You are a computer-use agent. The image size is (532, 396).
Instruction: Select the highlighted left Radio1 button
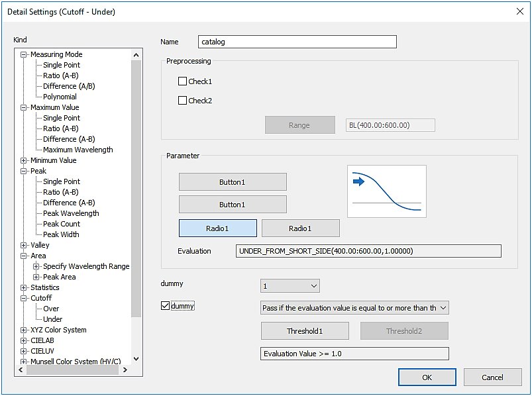click(x=218, y=228)
